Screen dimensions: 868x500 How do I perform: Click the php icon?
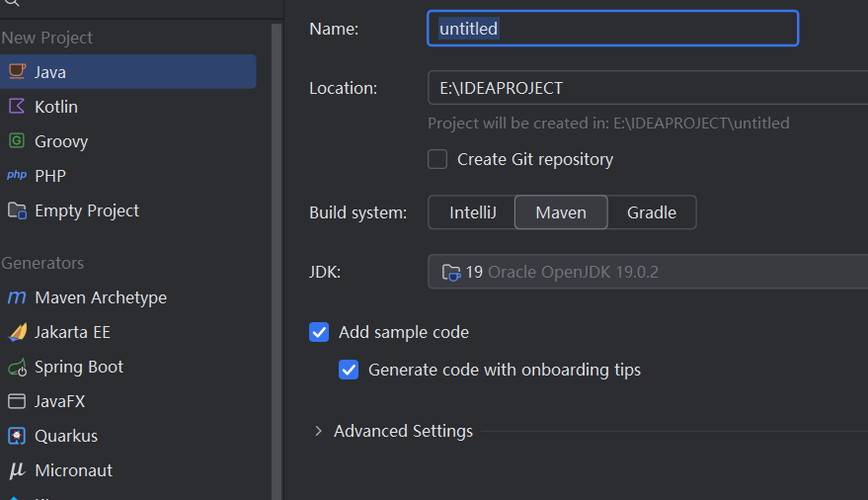[x=17, y=175]
